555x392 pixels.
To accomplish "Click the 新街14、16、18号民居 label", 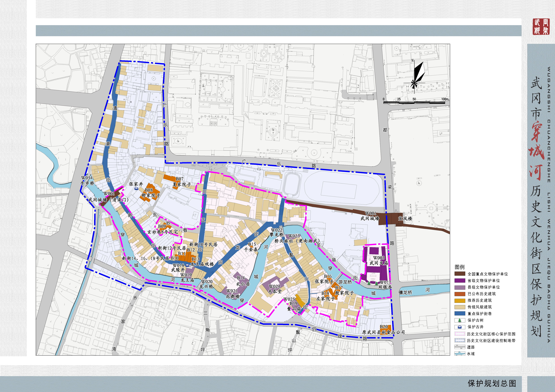I will 146,258.
